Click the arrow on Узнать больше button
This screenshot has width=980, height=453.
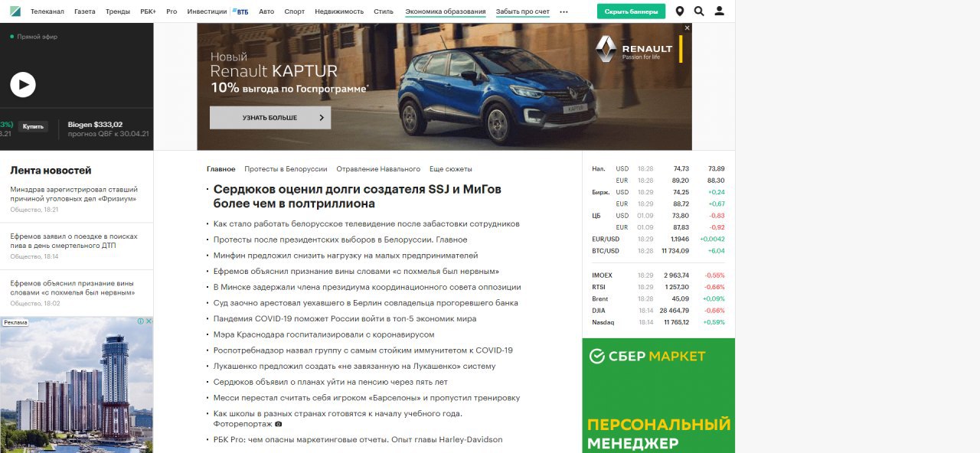(322, 118)
